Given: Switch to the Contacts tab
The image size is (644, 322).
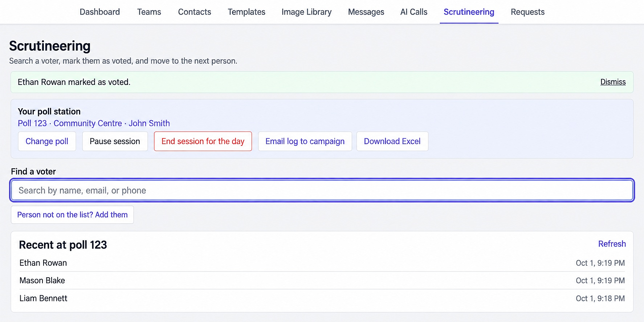Looking at the screenshot, I should [x=195, y=12].
